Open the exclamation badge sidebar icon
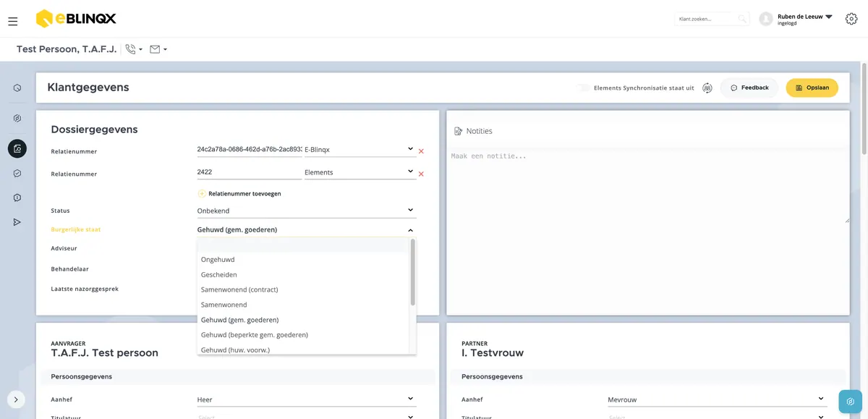 pos(17,198)
